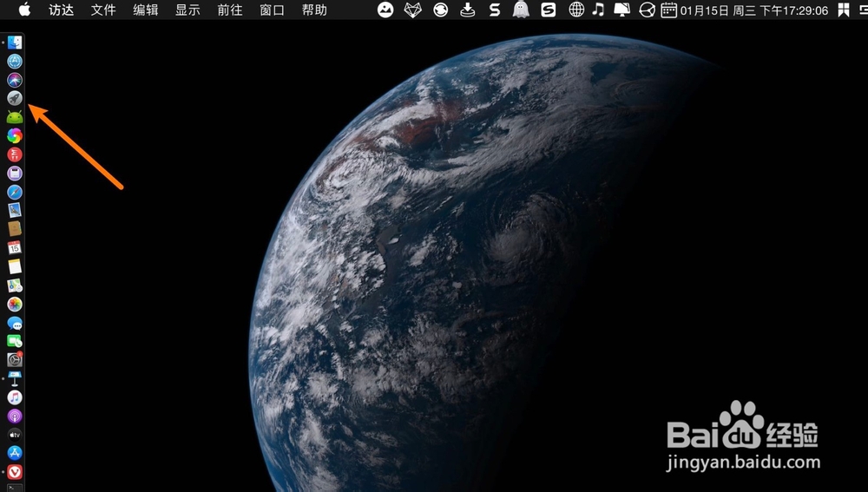Open the 显示 menu
This screenshot has width=868, height=492.
click(187, 10)
